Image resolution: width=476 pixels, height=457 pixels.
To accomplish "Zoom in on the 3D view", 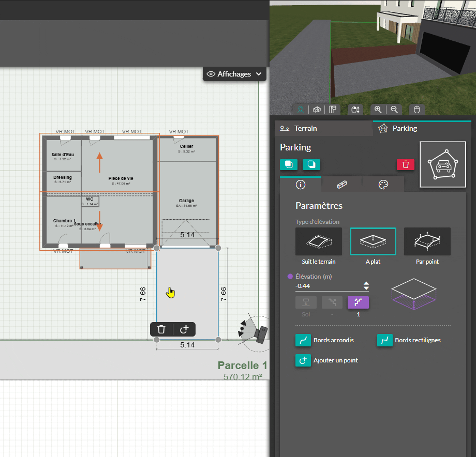I will click(378, 110).
